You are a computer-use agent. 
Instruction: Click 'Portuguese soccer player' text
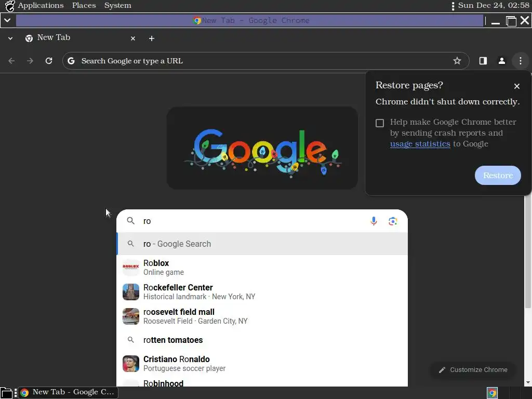point(184,368)
